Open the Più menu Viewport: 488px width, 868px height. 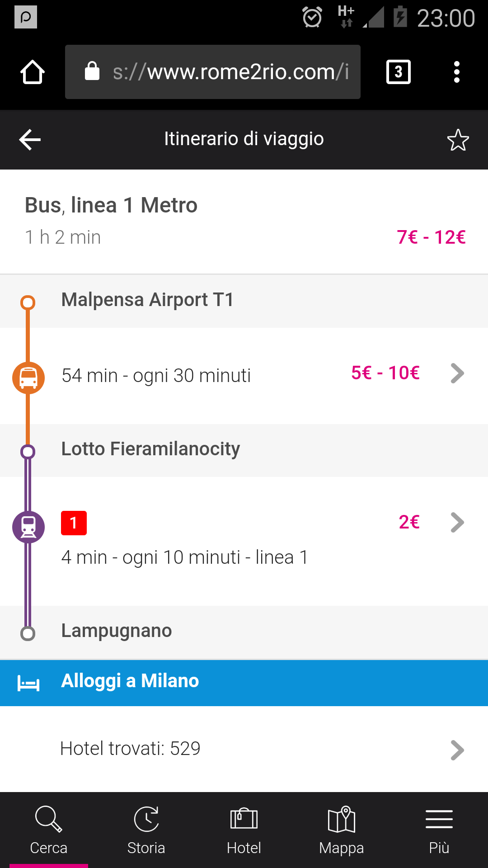[x=439, y=830]
